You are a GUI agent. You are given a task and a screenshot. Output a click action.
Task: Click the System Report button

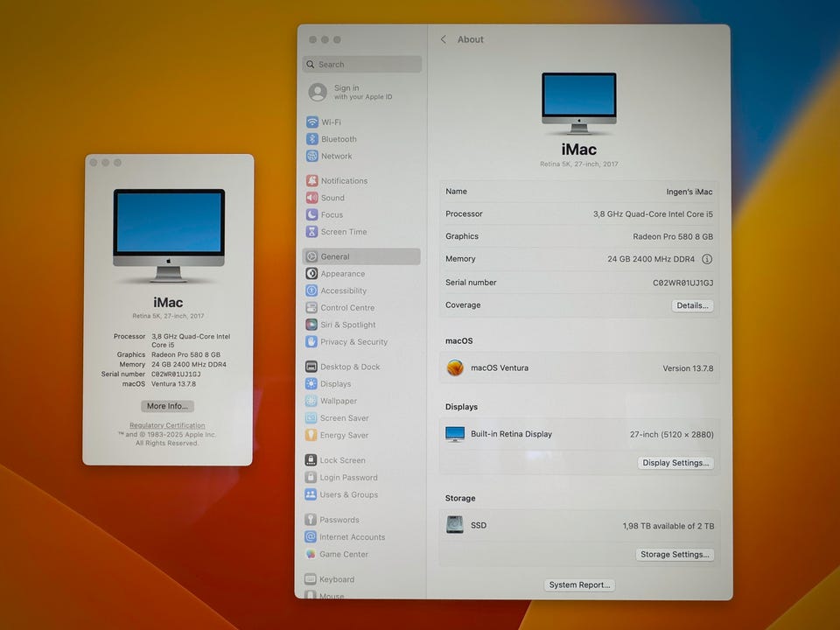coord(579,585)
